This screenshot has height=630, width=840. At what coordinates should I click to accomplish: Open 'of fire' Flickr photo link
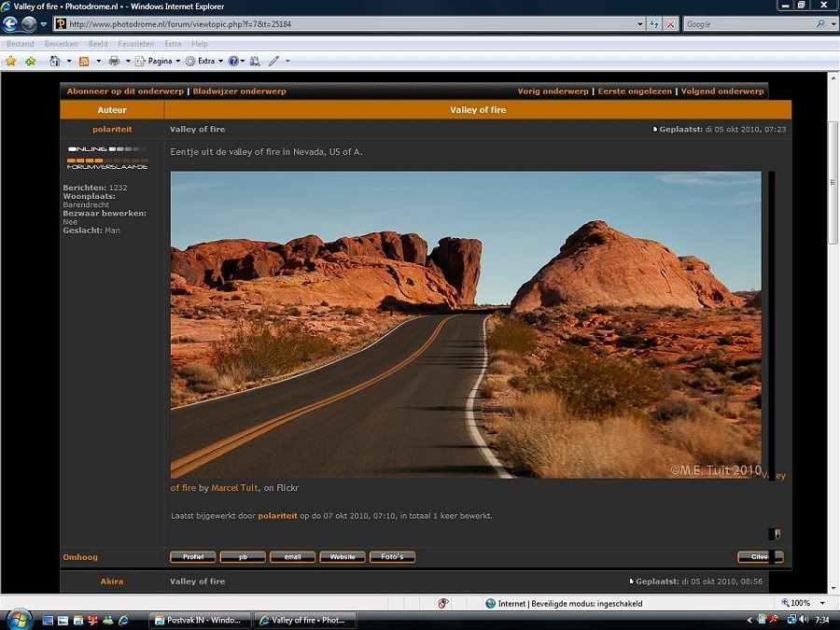click(x=183, y=488)
